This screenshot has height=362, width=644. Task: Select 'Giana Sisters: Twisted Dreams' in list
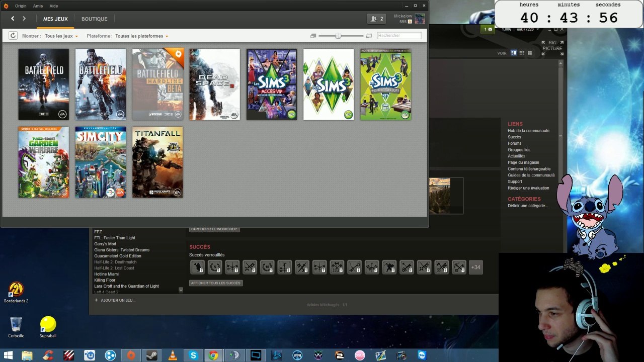pyautogui.click(x=122, y=250)
